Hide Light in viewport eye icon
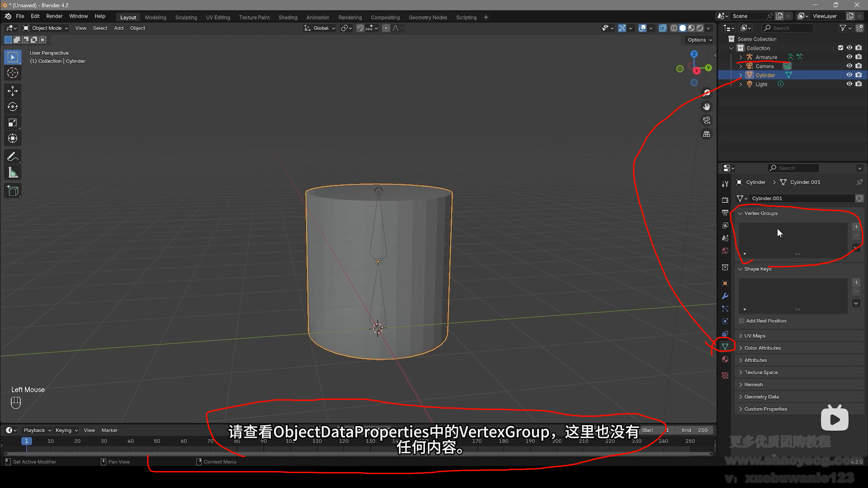 click(x=849, y=84)
